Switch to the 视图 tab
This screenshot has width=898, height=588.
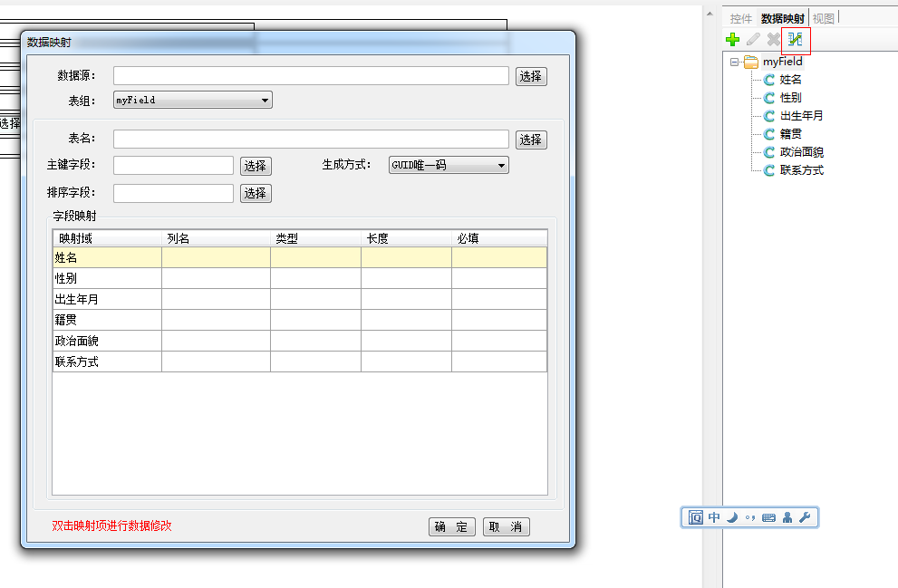click(824, 19)
